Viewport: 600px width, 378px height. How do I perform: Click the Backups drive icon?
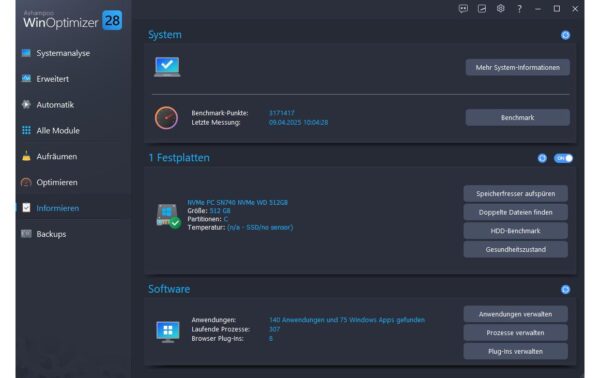[x=26, y=233]
